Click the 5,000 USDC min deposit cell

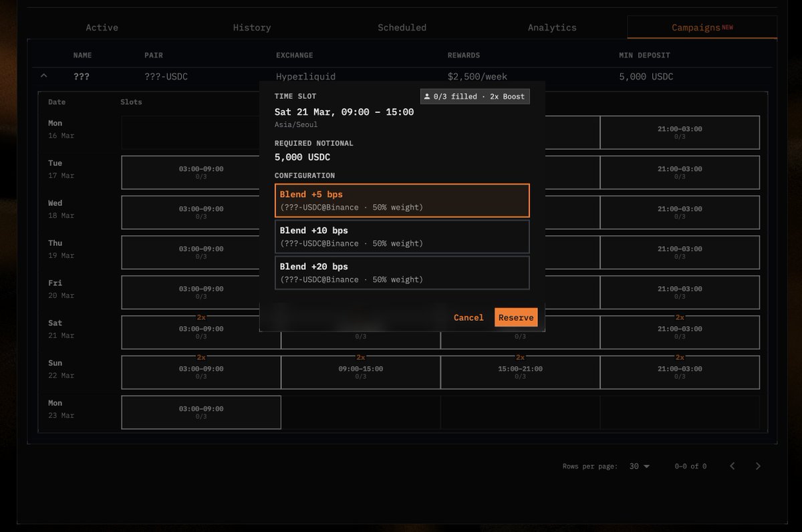[x=646, y=77]
